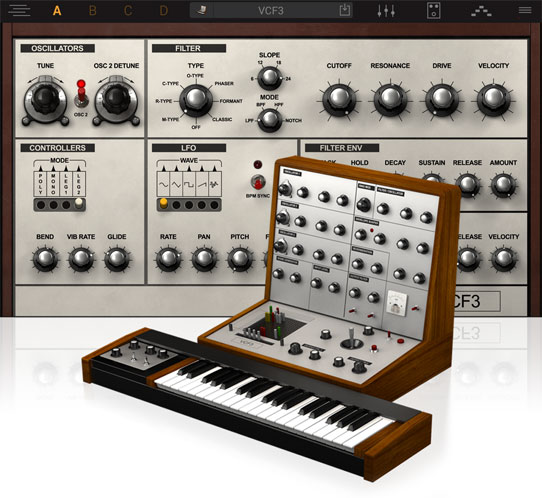Select random noise LFO wave button
The image size is (542, 498).
pyautogui.click(x=214, y=205)
